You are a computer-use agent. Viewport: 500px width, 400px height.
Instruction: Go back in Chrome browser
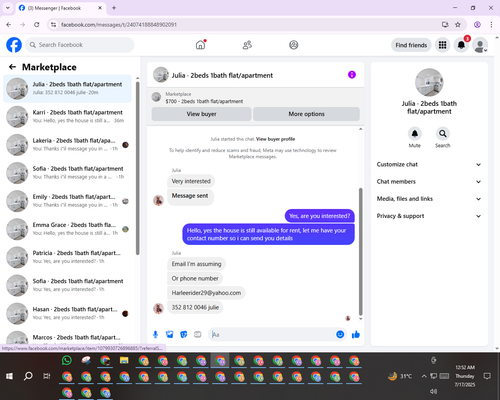9,24
